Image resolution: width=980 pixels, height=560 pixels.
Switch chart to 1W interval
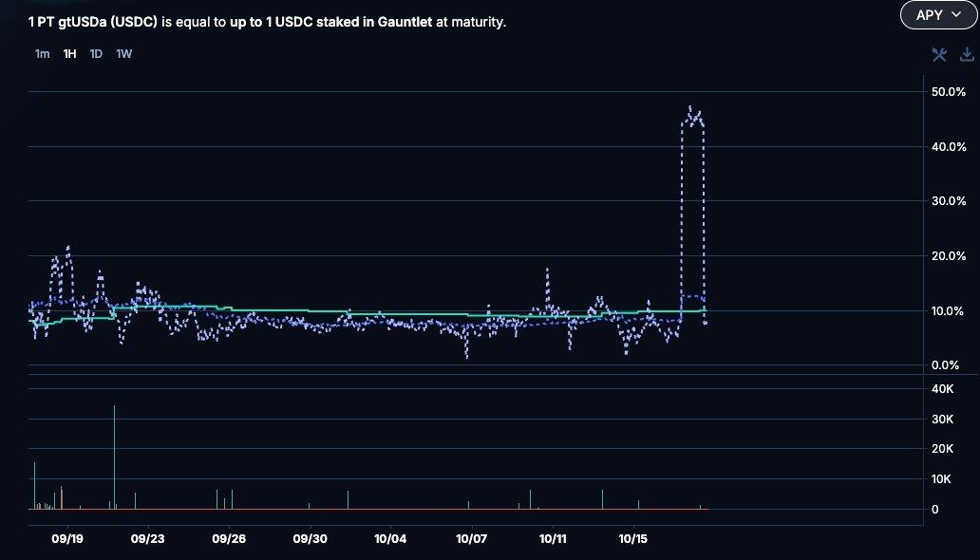coord(123,54)
